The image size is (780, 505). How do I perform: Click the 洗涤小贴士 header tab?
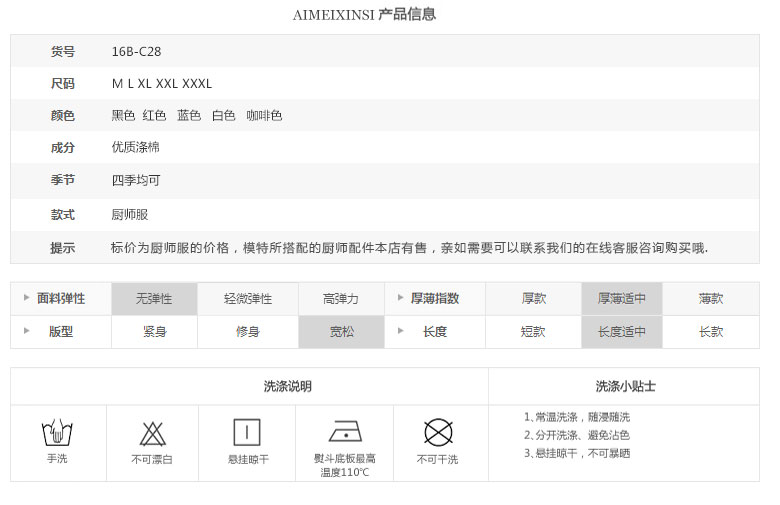pyautogui.click(x=625, y=386)
